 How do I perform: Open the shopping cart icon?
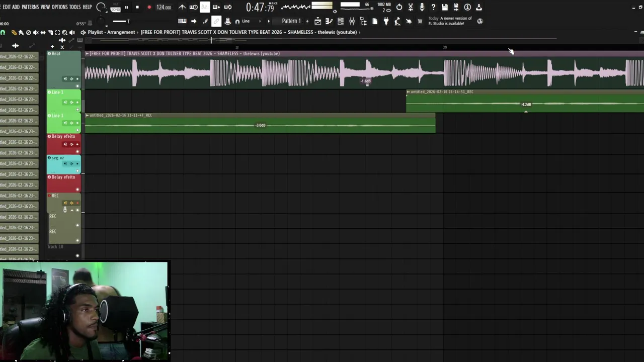(x=420, y=21)
